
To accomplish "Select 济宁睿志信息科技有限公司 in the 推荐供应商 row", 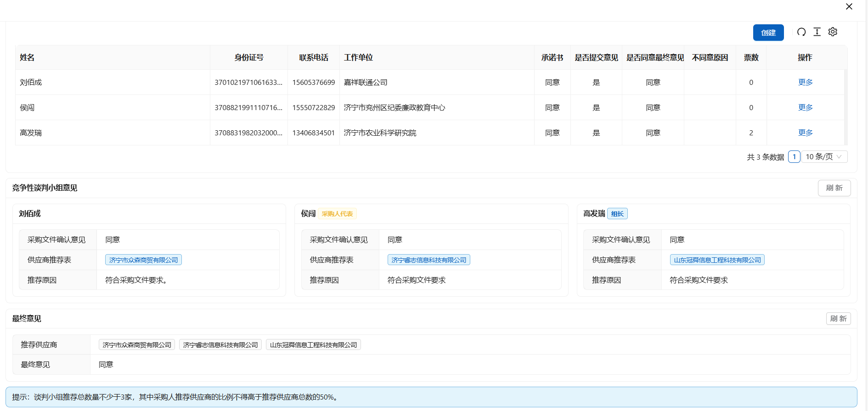I will pos(220,345).
